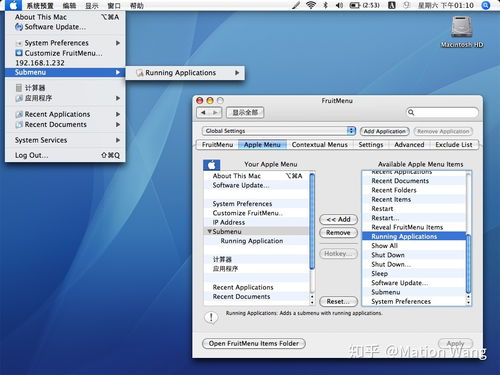This screenshot has height=375, width=500.
Task: Click Open FruitMenu Items Folder button
Action: point(254,343)
